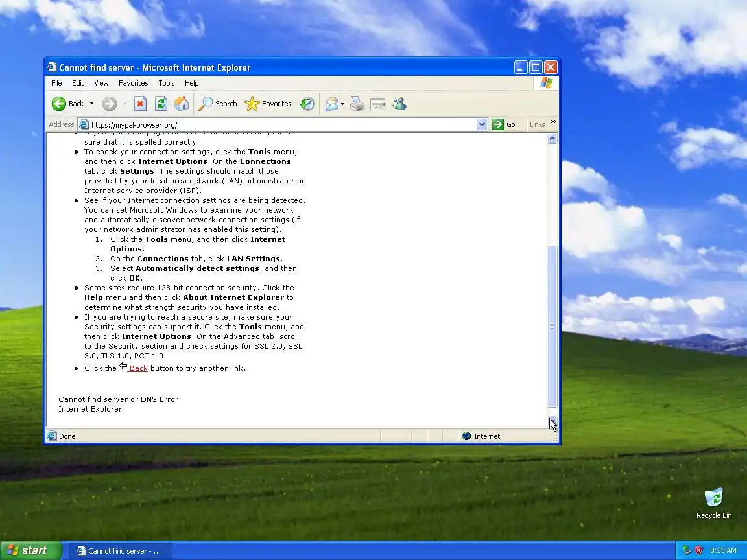The width and height of the screenshot is (747, 560).
Task: Open the File menu
Action: pos(56,83)
